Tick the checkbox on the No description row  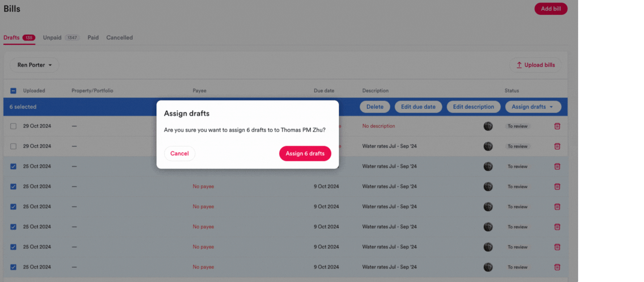pos(13,126)
